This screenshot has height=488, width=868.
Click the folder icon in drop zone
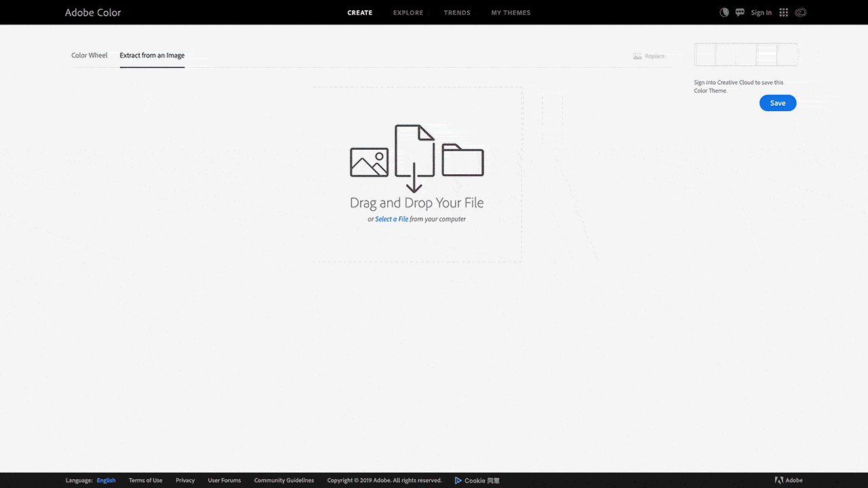[x=462, y=160]
